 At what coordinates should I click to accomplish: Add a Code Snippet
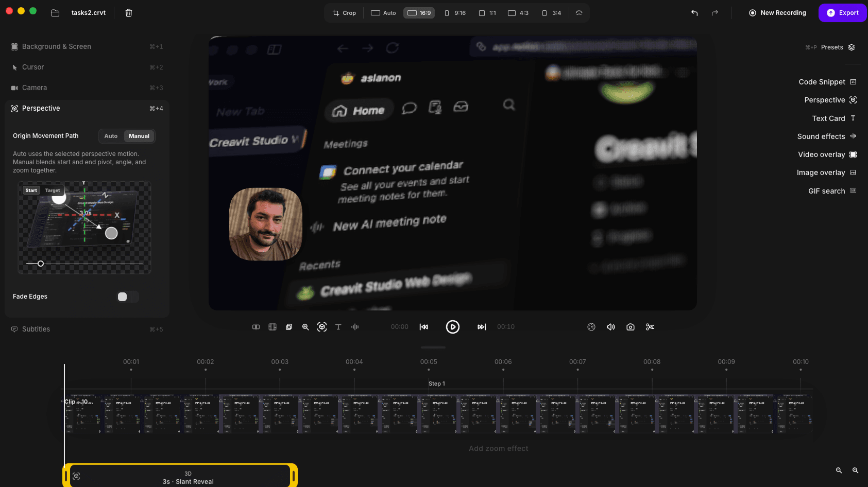[x=827, y=82]
